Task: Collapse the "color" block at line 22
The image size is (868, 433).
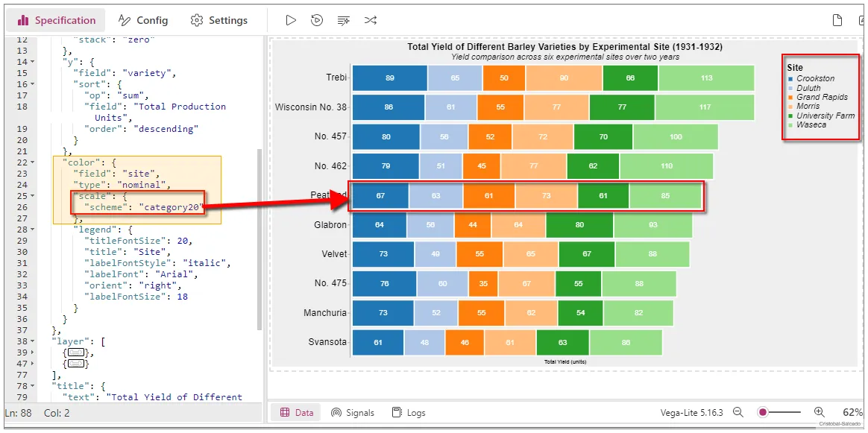Action: click(x=32, y=162)
